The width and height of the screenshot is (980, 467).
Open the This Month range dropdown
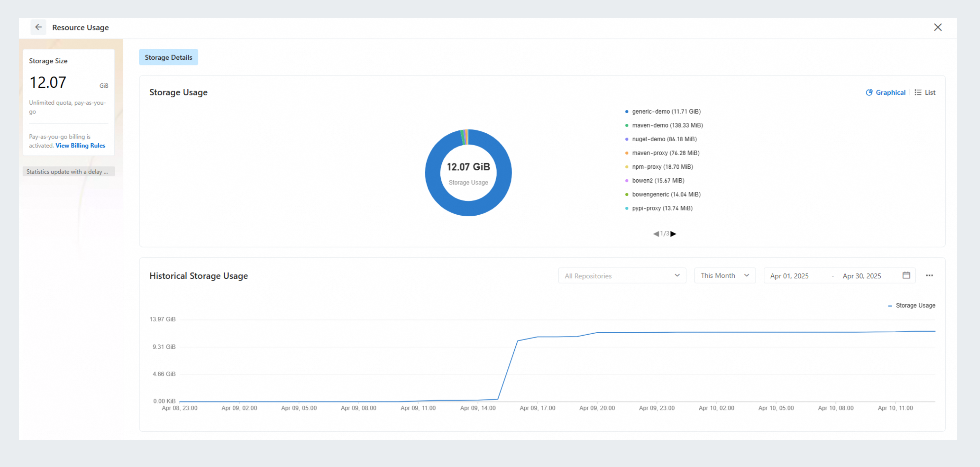pos(724,276)
